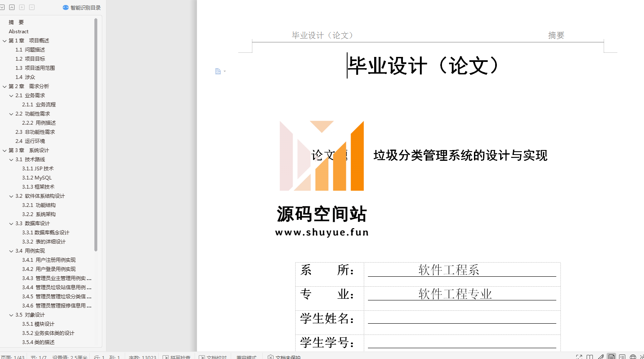Select 1.1 问题描述 outline entry
Image resolution: width=644 pixels, height=359 pixels.
(x=30, y=50)
